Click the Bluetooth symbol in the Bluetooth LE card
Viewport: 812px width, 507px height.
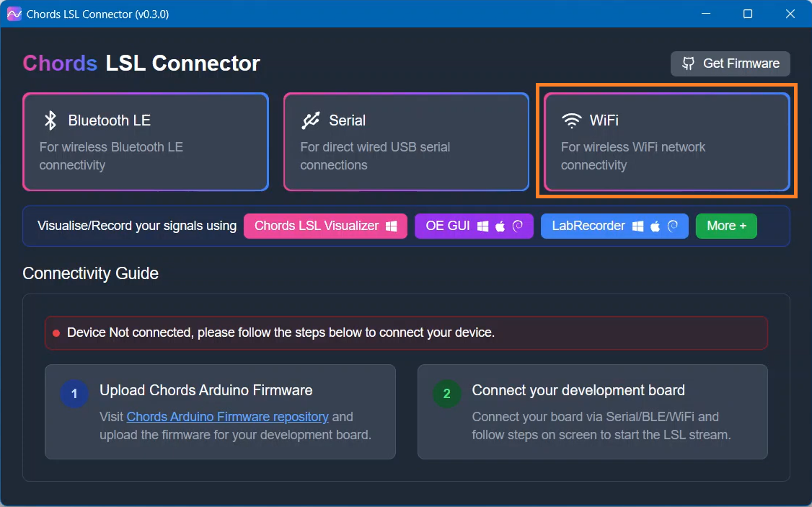tap(50, 120)
